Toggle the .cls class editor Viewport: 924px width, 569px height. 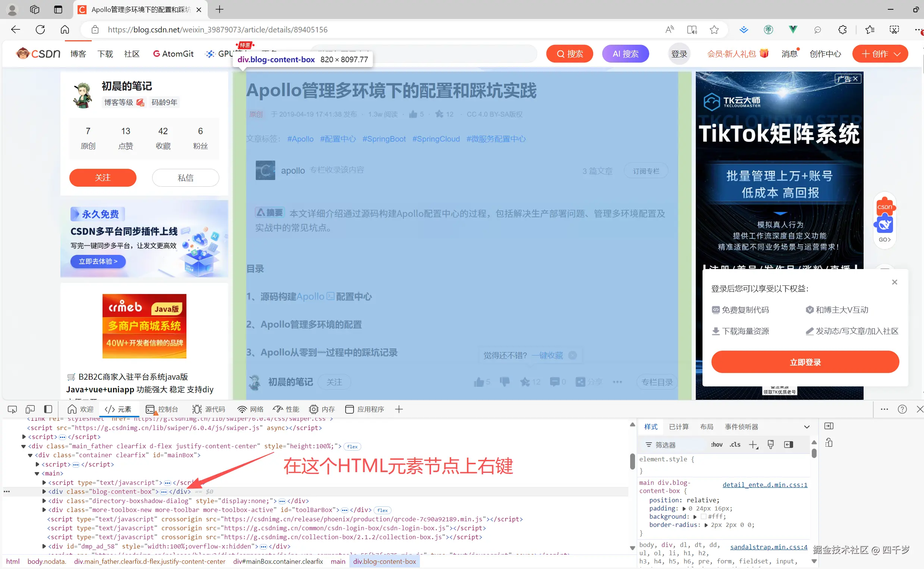coord(735,445)
